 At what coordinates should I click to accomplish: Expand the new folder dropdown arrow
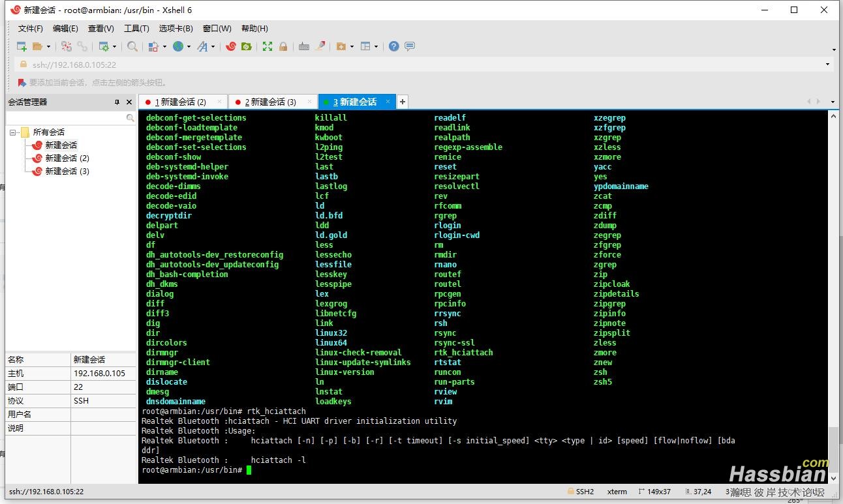pos(352,46)
